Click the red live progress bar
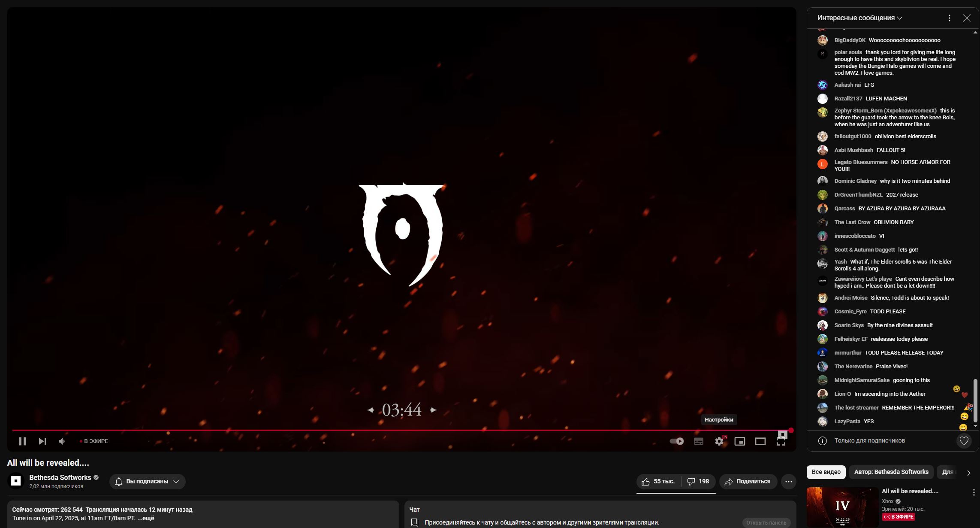 pyautogui.click(x=401, y=430)
